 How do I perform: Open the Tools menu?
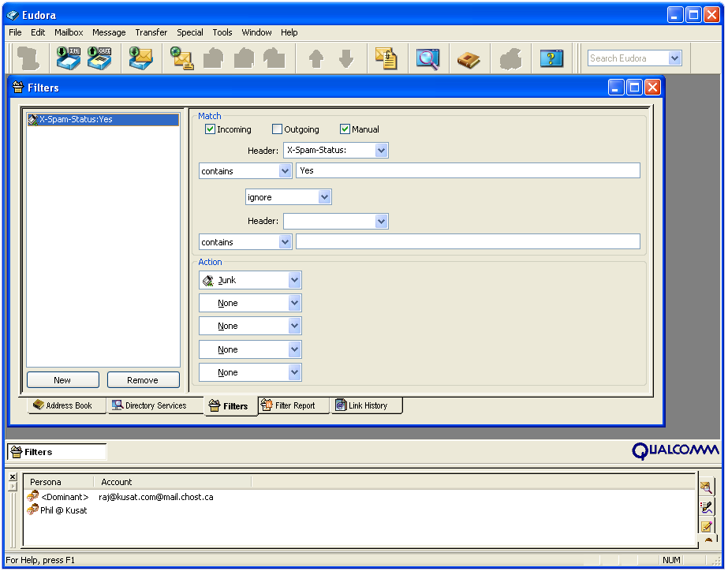click(222, 32)
